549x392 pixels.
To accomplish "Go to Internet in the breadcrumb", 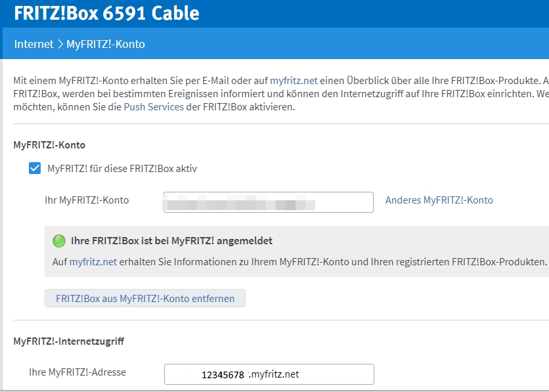I will 33,45.
